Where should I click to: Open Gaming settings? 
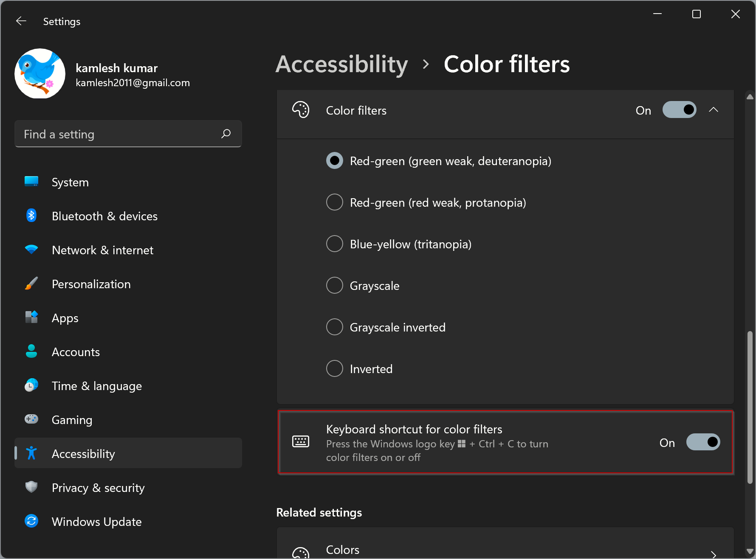[128, 420]
